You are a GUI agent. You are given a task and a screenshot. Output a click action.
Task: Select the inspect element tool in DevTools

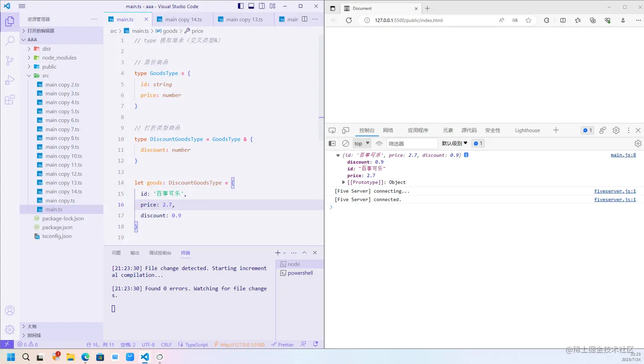(332, 130)
